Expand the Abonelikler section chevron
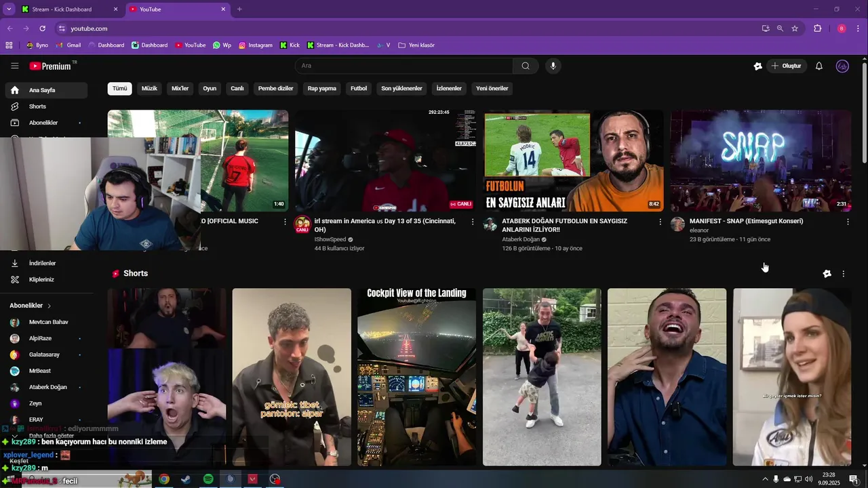This screenshot has height=488, width=868. [x=49, y=306]
